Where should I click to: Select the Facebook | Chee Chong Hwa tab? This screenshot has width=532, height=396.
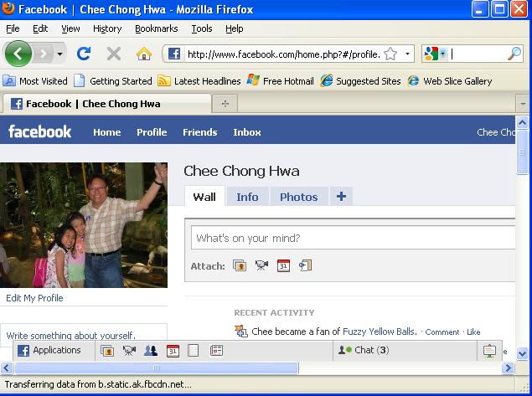click(107, 104)
